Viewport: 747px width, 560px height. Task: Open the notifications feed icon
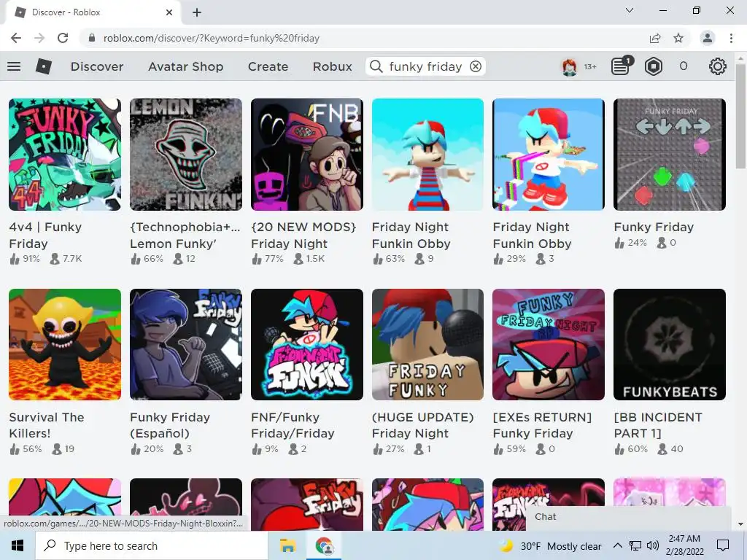(622, 66)
